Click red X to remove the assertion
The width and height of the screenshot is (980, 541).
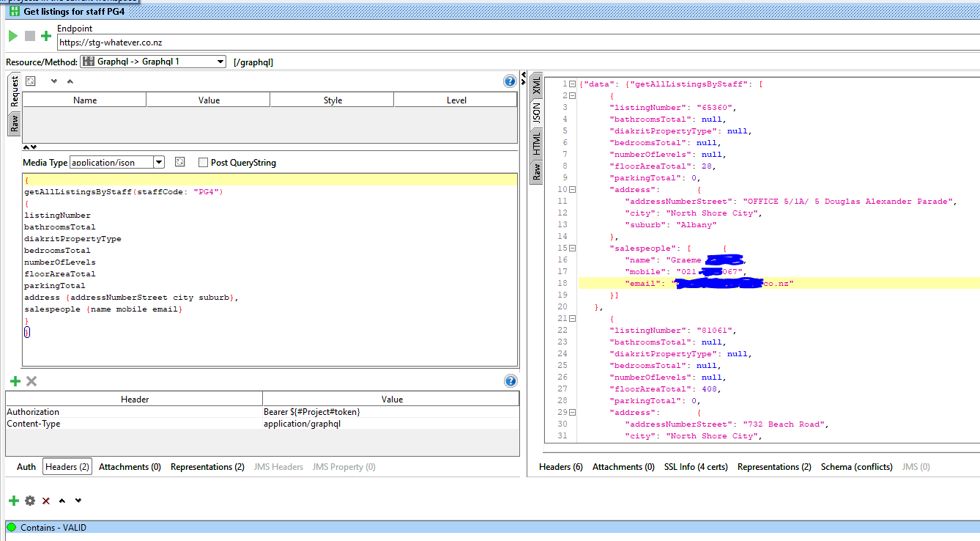pyautogui.click(x=46, y=501)
